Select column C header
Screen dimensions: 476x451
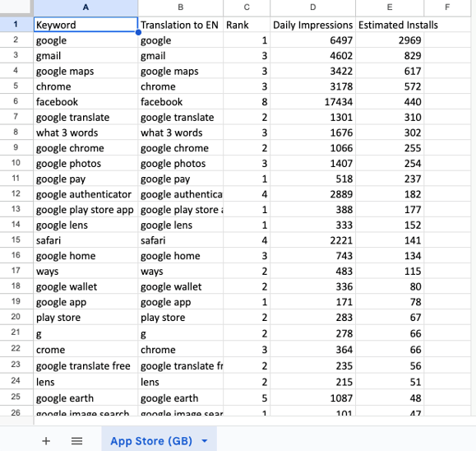tap(247, 7)
